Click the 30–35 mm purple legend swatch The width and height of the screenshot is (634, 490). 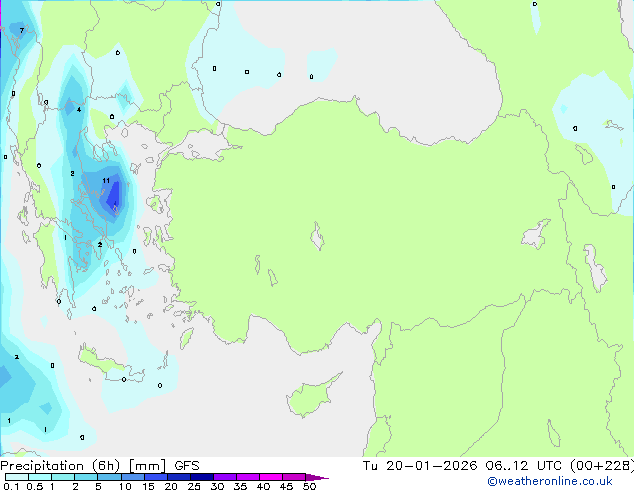tap(225, 477)
